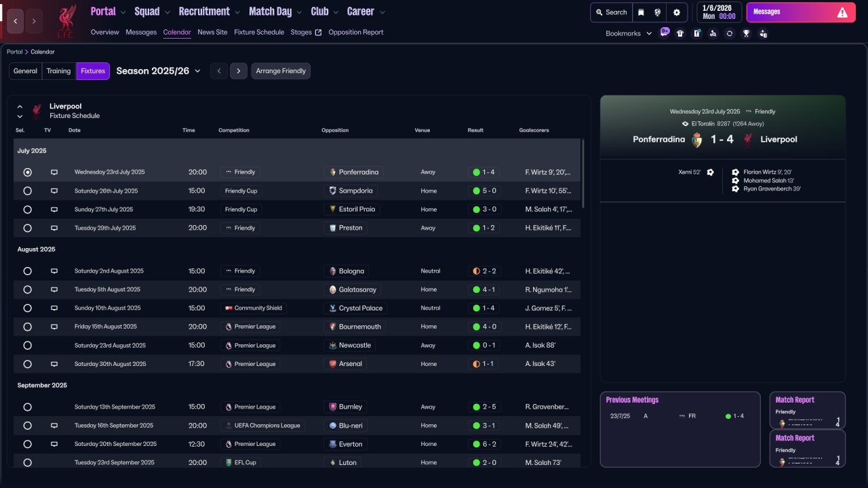Click the warning triangle on Messages banner
The height and width of the screenshot is (488, 868).
click(x=842, y=12)
